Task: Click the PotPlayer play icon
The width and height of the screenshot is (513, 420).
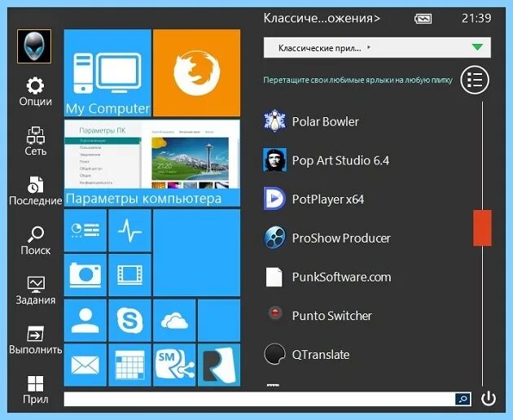Action: coord(275,199)
